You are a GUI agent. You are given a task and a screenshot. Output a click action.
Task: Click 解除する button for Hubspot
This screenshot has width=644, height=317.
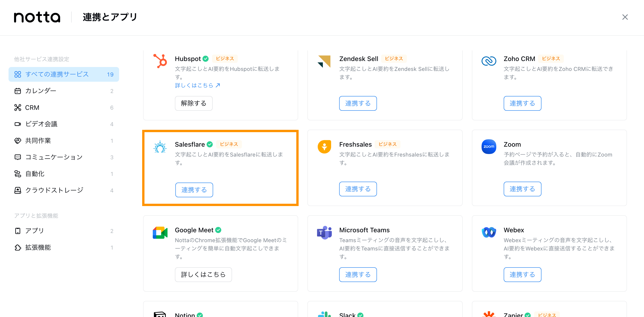coord(194,103)
